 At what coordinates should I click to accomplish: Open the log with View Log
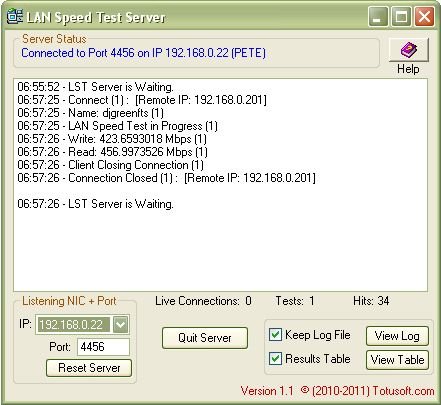(x=397, y=336)
